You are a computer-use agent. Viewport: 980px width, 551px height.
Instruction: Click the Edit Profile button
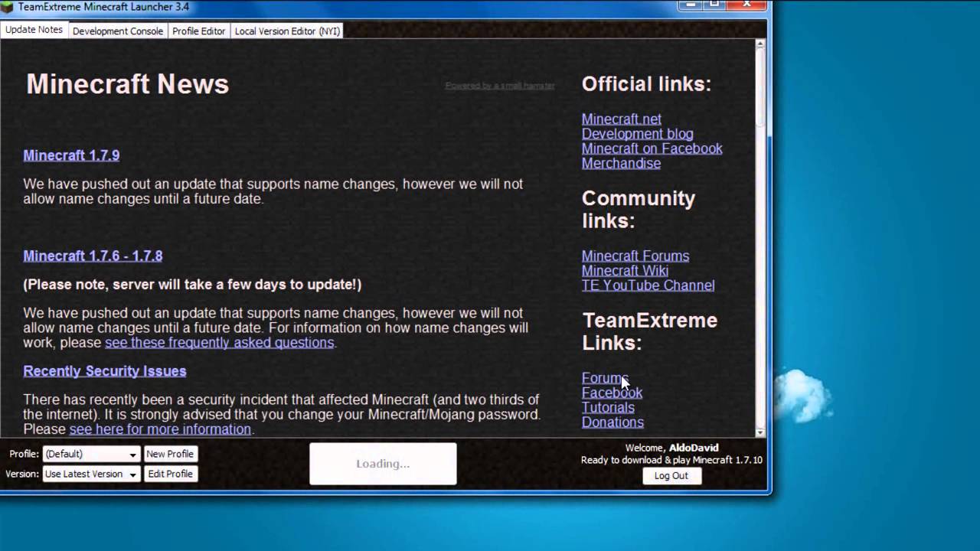point(170,474)
